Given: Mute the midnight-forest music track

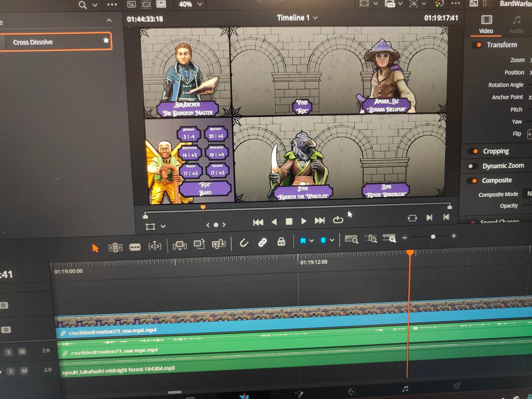Looking at the screenshot, I should click(x=24, y=370).
